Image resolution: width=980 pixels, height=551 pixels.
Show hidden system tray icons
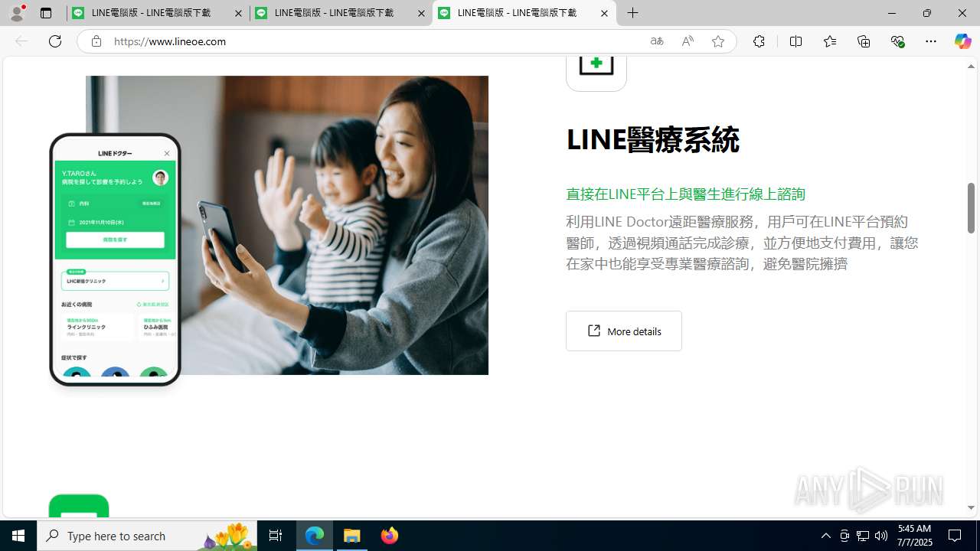(825, 536)
